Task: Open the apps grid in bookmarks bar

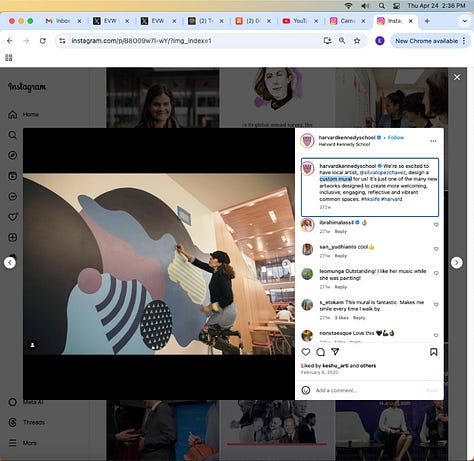Action: 9,58
